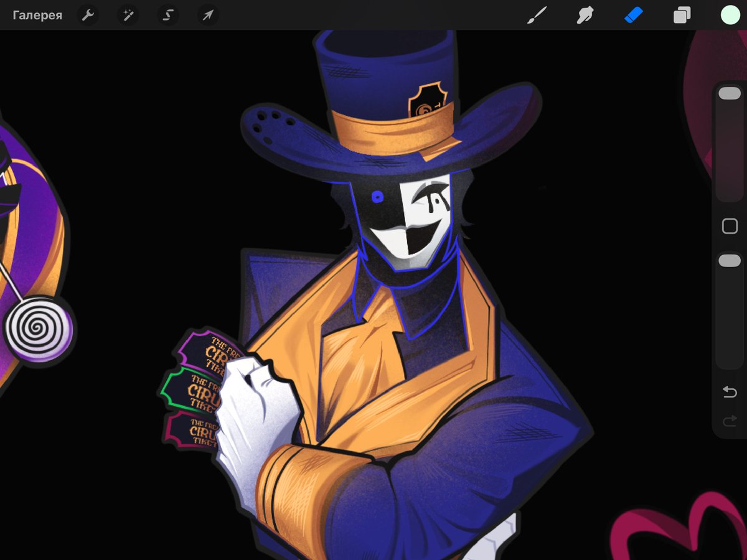This screenshot has width=747, height=560.
Task: Open the Actions wrench menu
Action: (88, 16)
